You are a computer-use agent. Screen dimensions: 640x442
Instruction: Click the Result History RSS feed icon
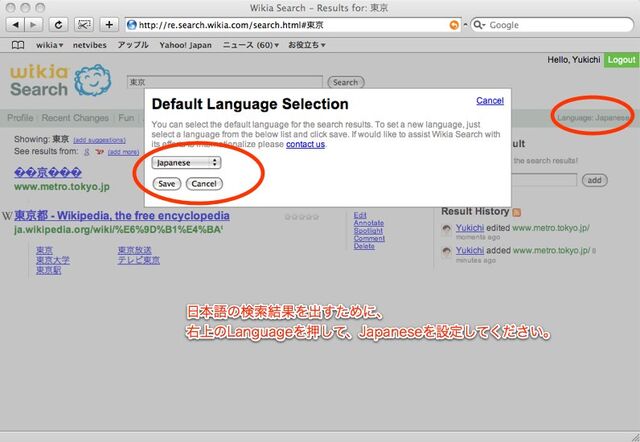click(x=517, y=212)
